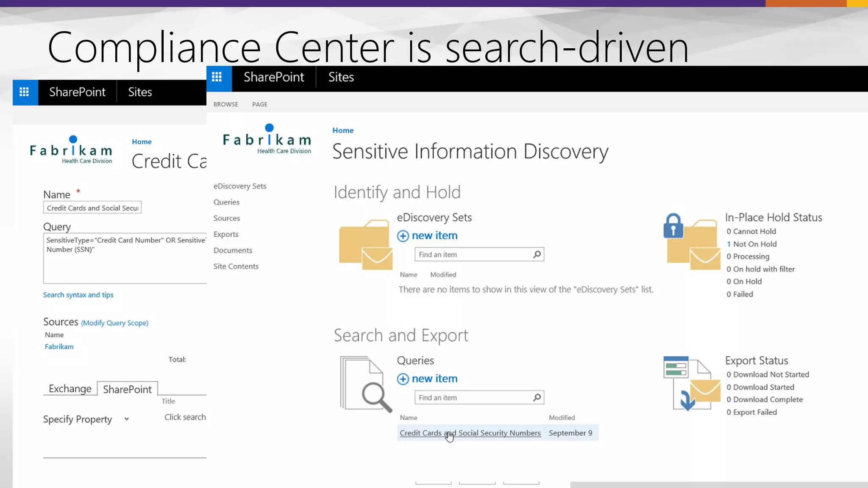Click Modify Query Scope link

point(114,323)
